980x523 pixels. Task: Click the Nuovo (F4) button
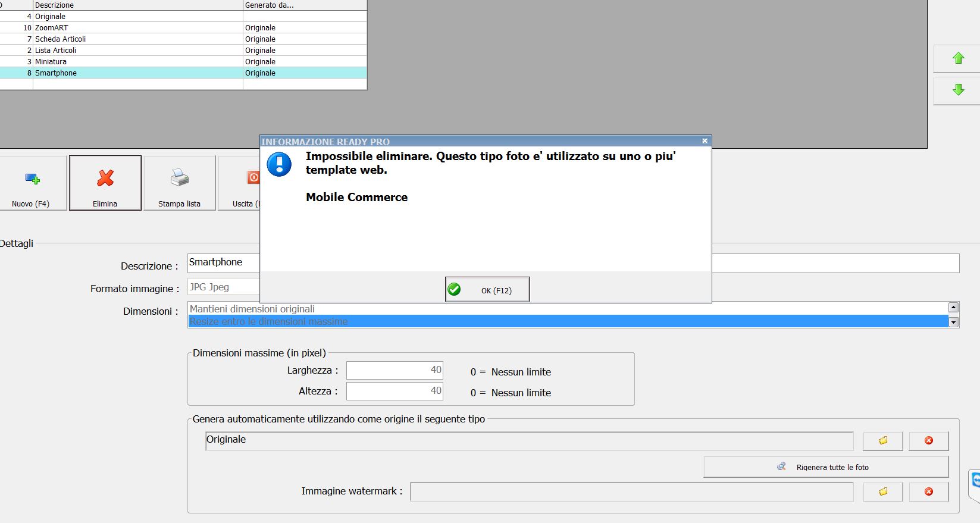pyautogui.click(x=31, y=183)
